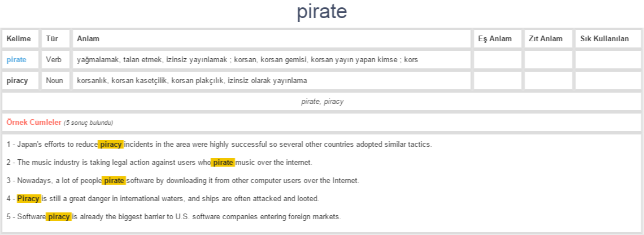Viewport: 644px width, 235px height.
Task: Click the Eş Anlam column header
Action: [495, 39]
